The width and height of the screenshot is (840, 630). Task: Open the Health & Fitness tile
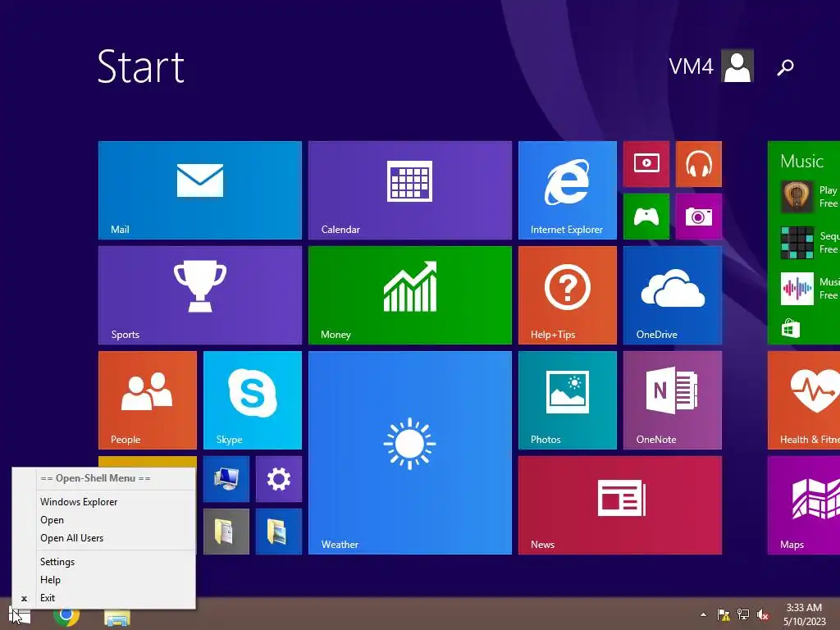804,400
